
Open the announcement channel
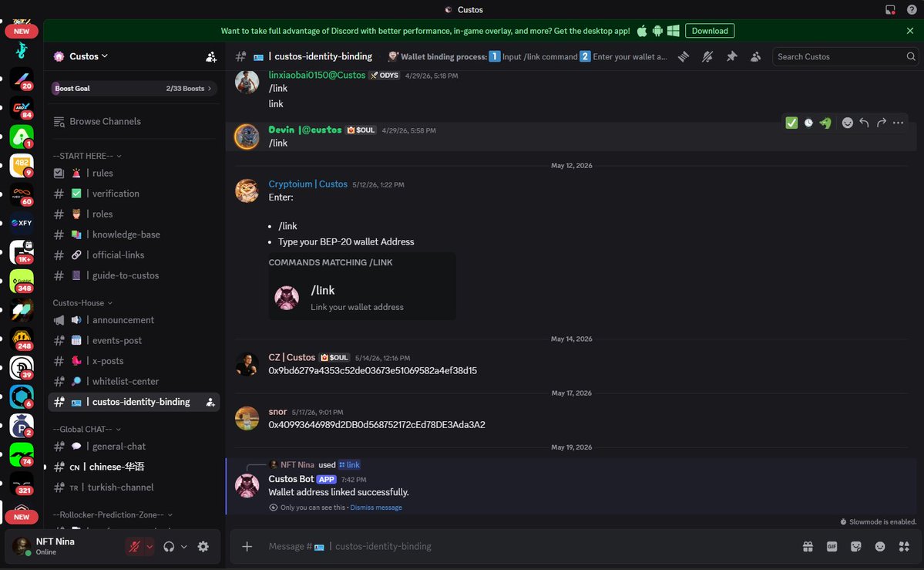point(134,320)
